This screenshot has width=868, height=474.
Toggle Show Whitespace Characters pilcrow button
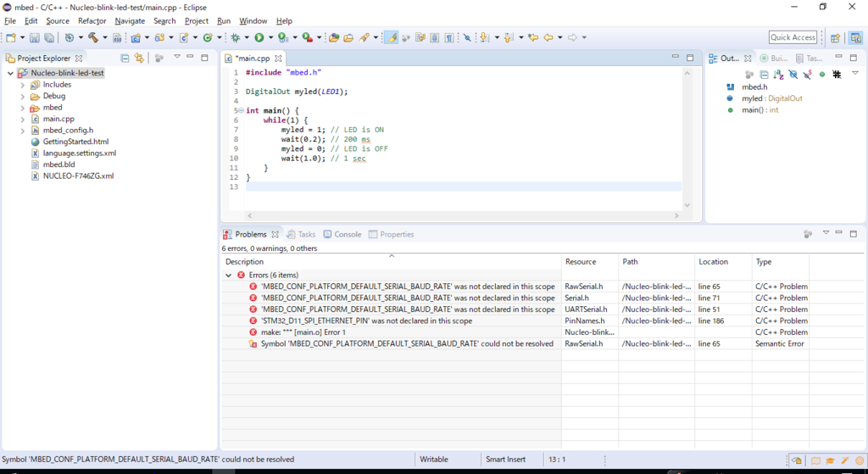pos(449,37)
